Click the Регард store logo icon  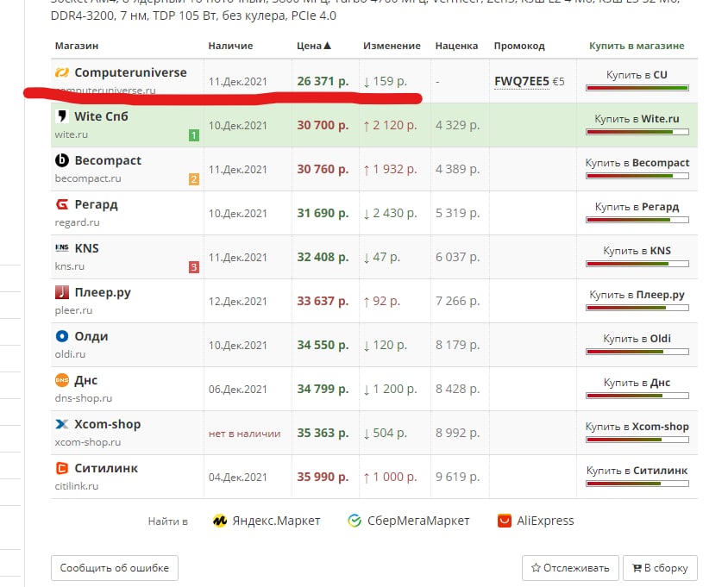coord(62,204)
